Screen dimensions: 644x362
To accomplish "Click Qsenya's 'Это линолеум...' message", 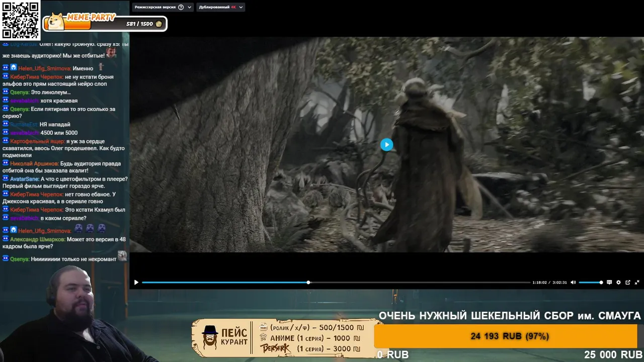I will click(x=36, y=93).
